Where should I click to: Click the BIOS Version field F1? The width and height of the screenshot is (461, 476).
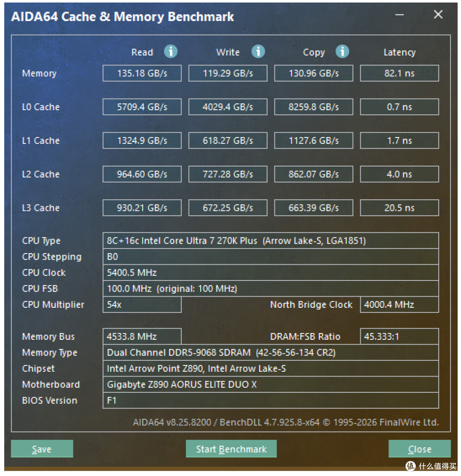pos(271,400)
